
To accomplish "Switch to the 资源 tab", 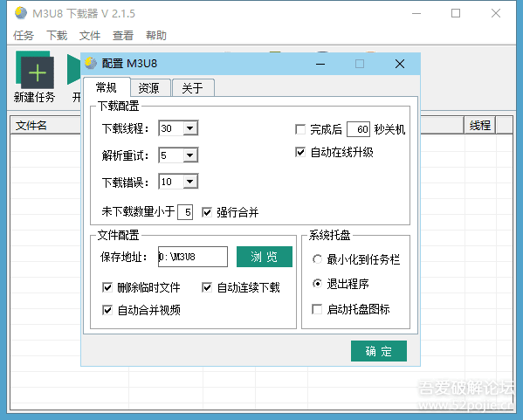I will [149, 88].
